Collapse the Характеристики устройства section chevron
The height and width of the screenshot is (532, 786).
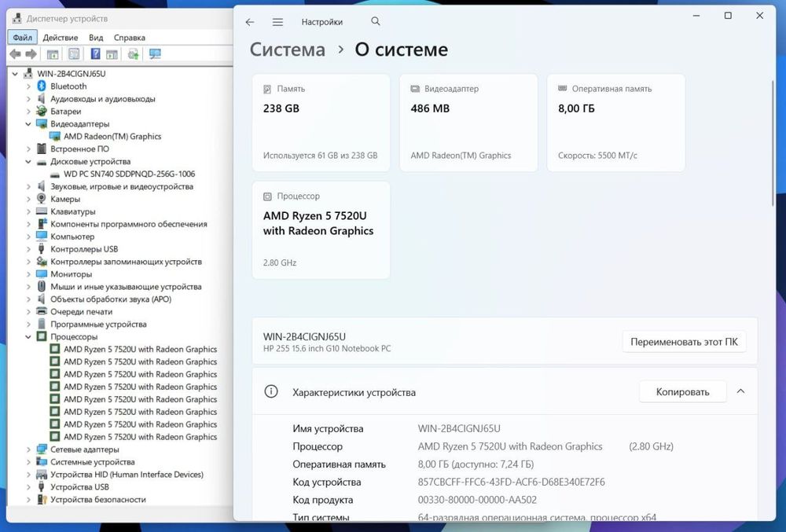[741, 391]
